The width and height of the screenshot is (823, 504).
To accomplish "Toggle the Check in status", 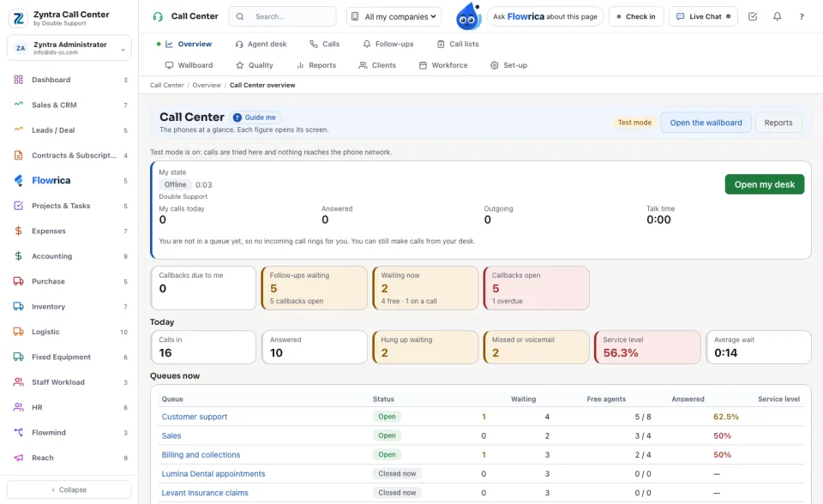I will pos(636,16).
